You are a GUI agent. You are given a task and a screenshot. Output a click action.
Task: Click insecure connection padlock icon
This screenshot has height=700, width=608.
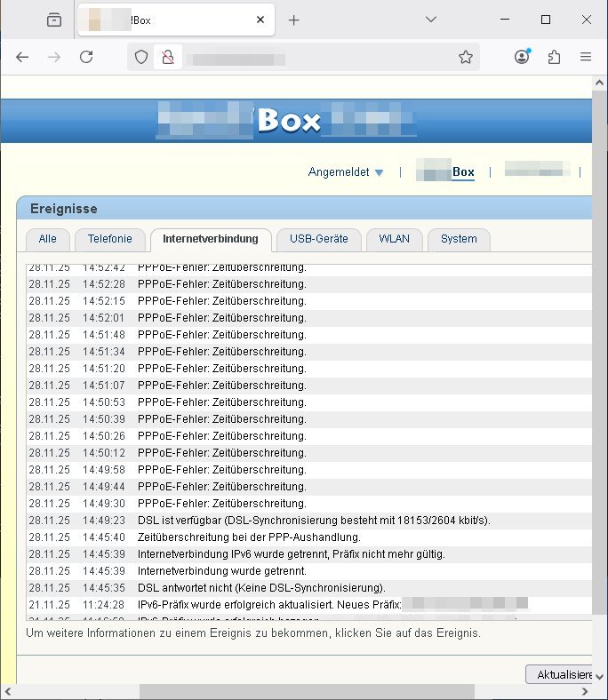165,57
